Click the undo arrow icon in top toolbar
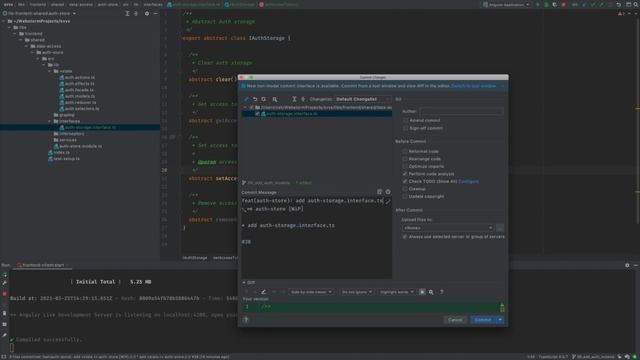Viewport: 640px width, 360px height. point(618,4)
